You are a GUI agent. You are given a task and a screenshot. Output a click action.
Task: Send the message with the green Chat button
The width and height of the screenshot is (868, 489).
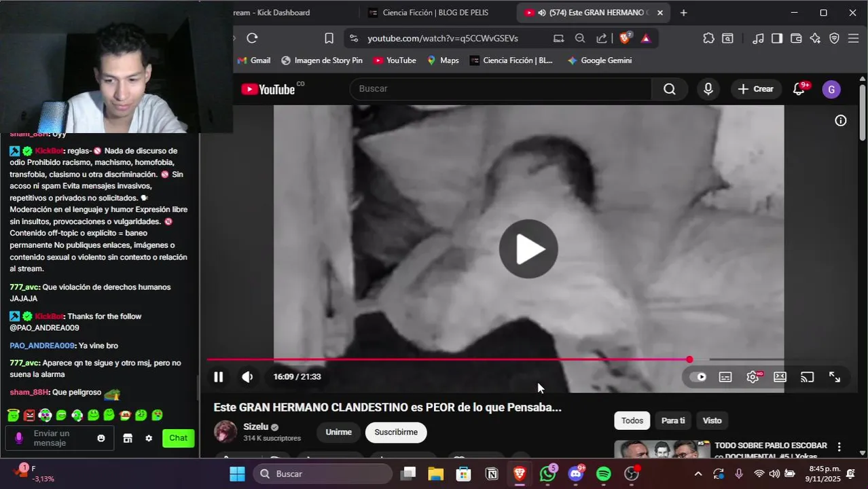coord(179,438)
